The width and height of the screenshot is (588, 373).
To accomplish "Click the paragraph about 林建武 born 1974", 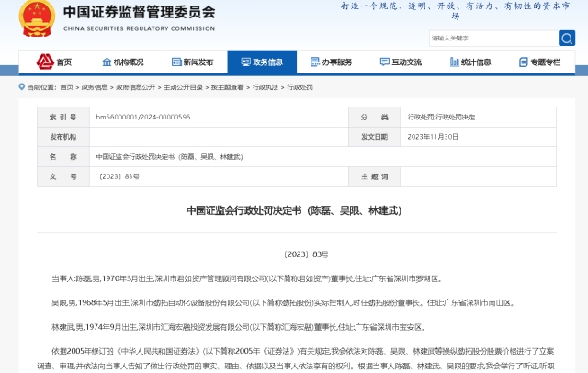I will 239,327.
